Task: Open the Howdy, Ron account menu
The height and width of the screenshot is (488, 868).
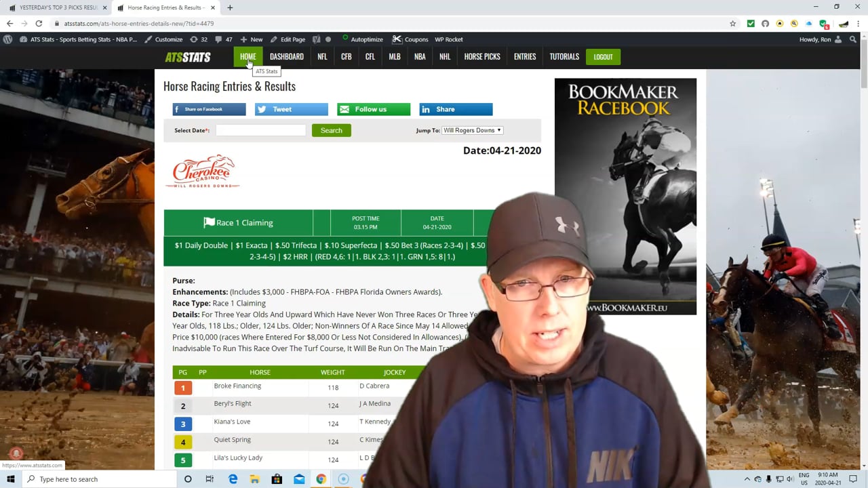Action: [821, 39]
